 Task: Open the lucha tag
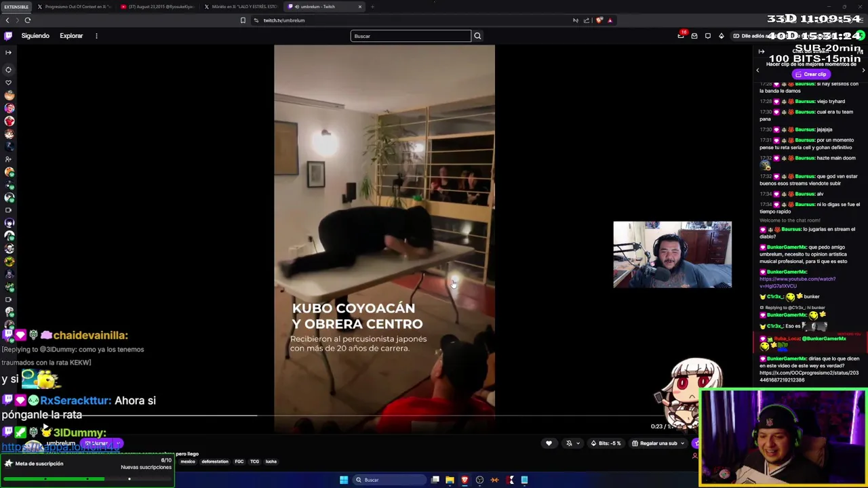coord(271,462)
